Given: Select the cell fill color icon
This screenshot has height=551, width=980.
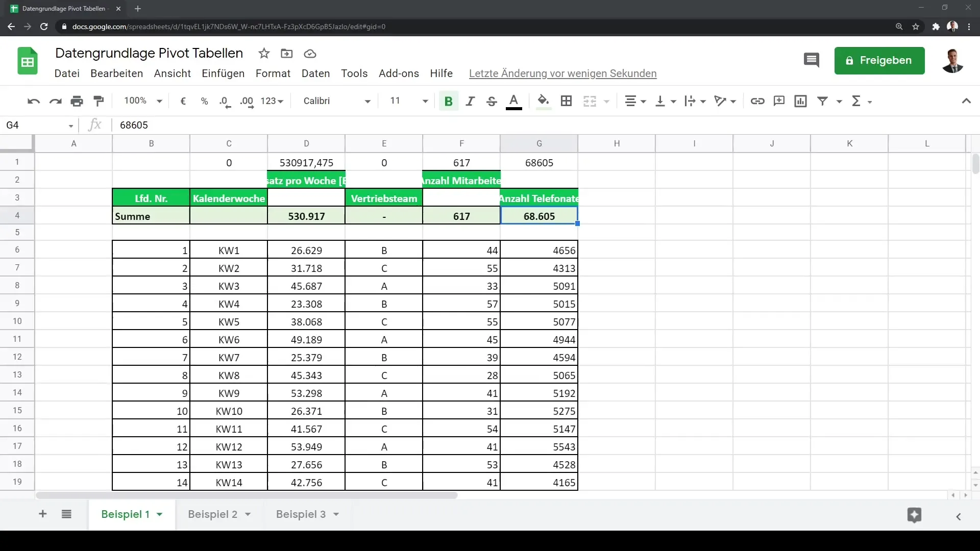Looking at the screenshot, I should coord(542,101).
